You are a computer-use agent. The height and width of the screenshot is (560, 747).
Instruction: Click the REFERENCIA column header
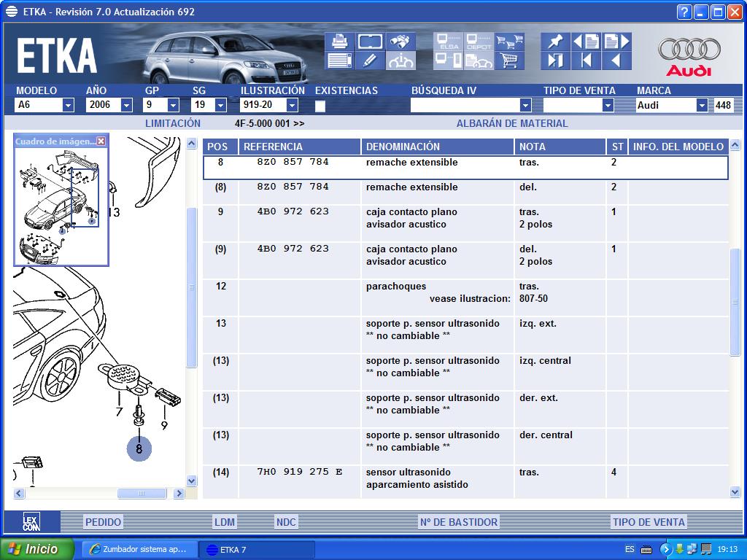coord(300,147)
